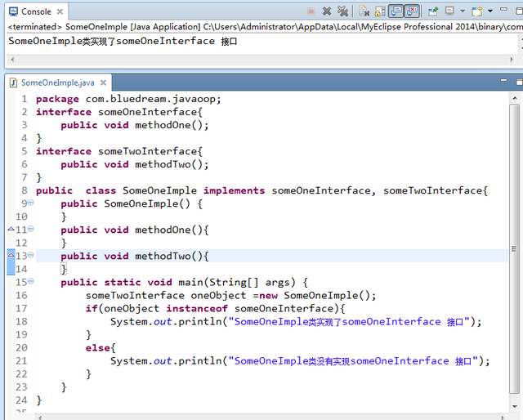Close the SomeOneImple.java editor tab
Image resolution: width=523 pixels, height=420 pixels.
pos(104,83)
